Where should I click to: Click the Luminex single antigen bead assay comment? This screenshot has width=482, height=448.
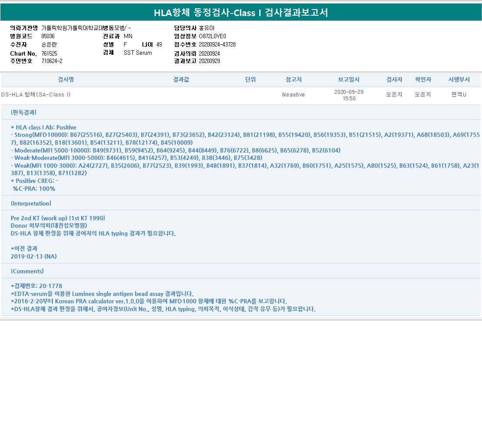point(102,294)
